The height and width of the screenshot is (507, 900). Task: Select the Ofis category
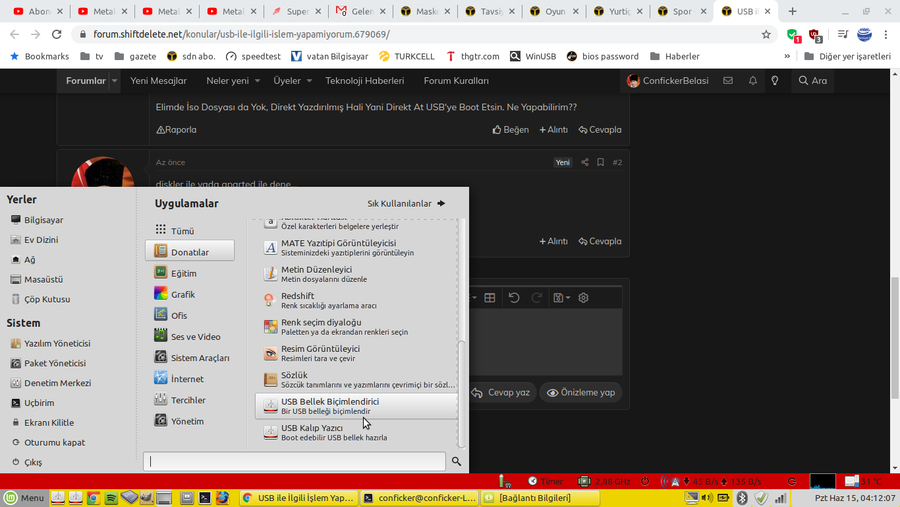click(190, 315)
